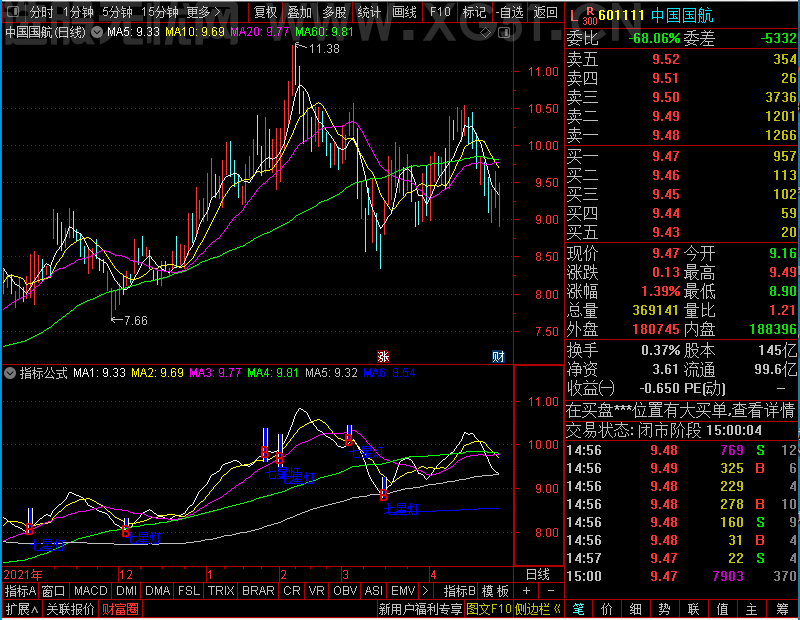This screenshot has height=620, width=800.
Task: Open the 关联报价 related quotes tab
Action: pyautogui.click(x=70, y=609)
